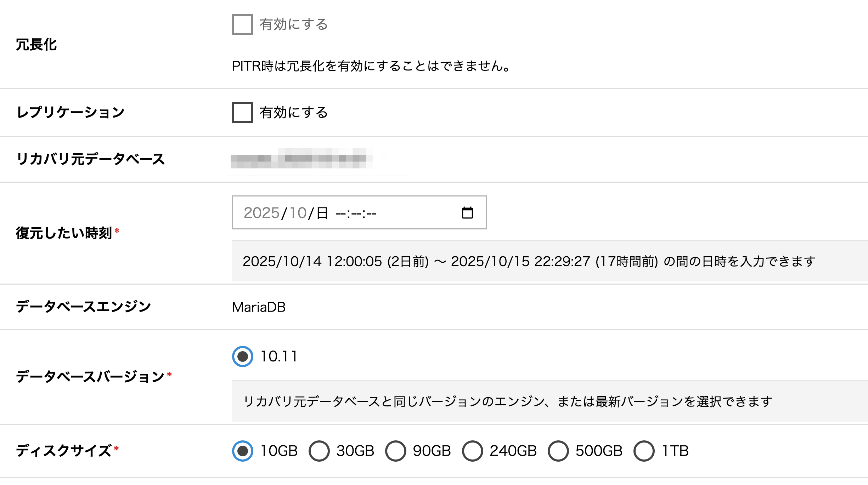Click the blurred リカバリ元データベース name

301,159
